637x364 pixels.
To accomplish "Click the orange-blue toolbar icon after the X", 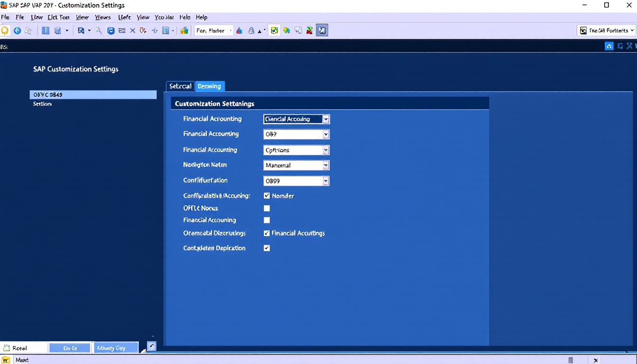I will [x=143, y=31].
